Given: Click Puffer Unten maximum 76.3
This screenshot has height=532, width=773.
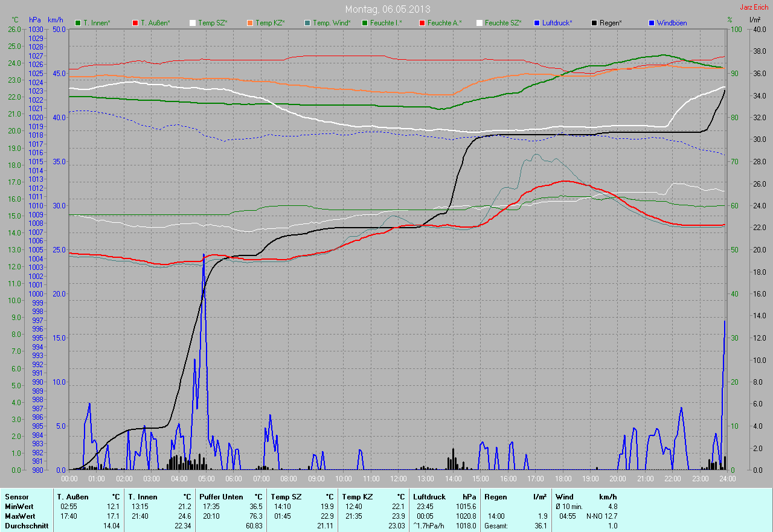Looking at the screenshot, I should pos(255,516).
